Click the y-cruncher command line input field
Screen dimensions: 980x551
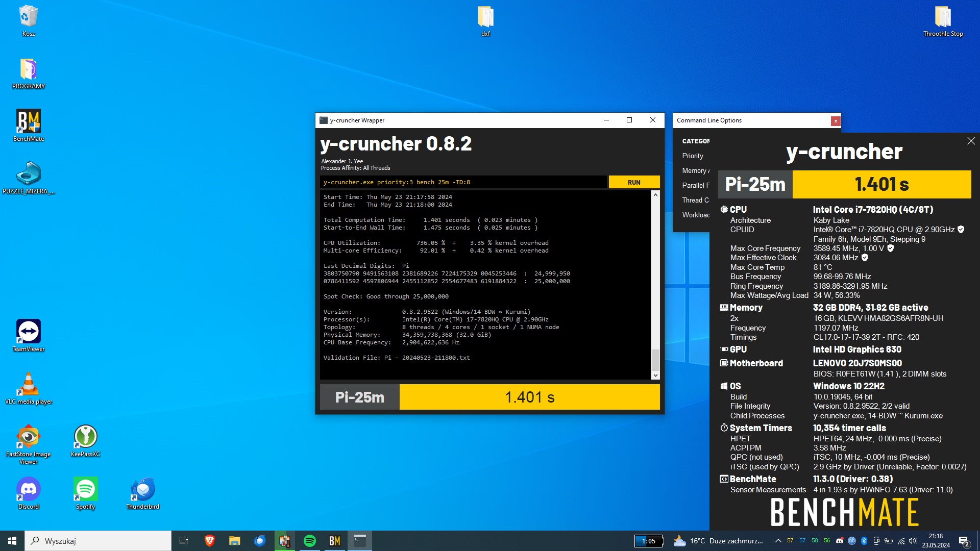point(463,182)
